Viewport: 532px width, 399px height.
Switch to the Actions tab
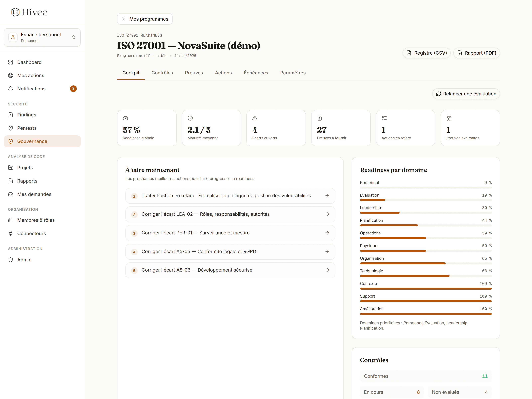[223, 73]
